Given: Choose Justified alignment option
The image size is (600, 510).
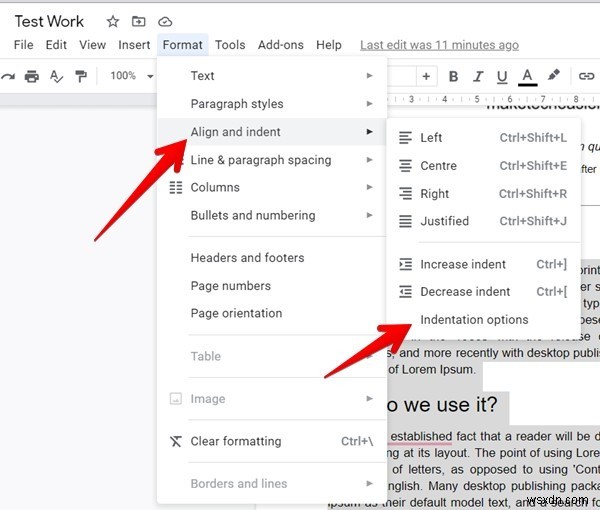Looking at the screenshot, I should click(x=484, y=221).
